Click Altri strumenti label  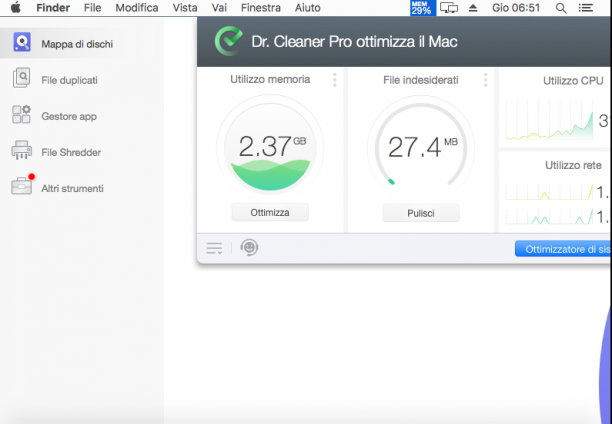click(x=72, y=189)
